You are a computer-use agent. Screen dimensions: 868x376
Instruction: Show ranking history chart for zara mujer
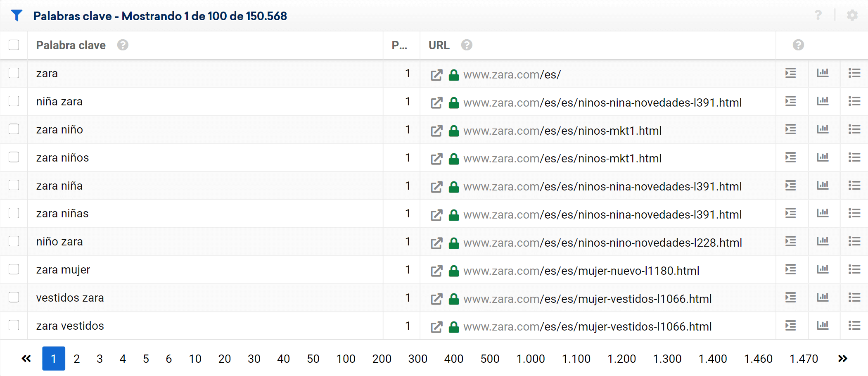(822, 270)
